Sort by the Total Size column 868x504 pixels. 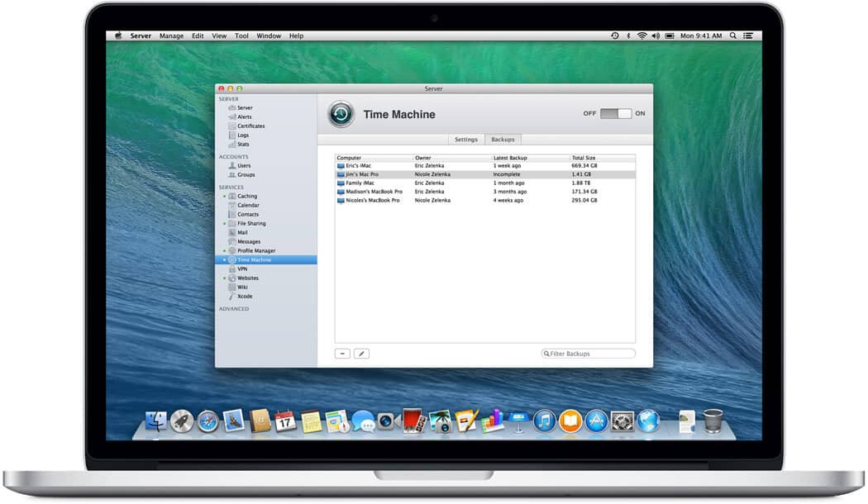(603, 158)
